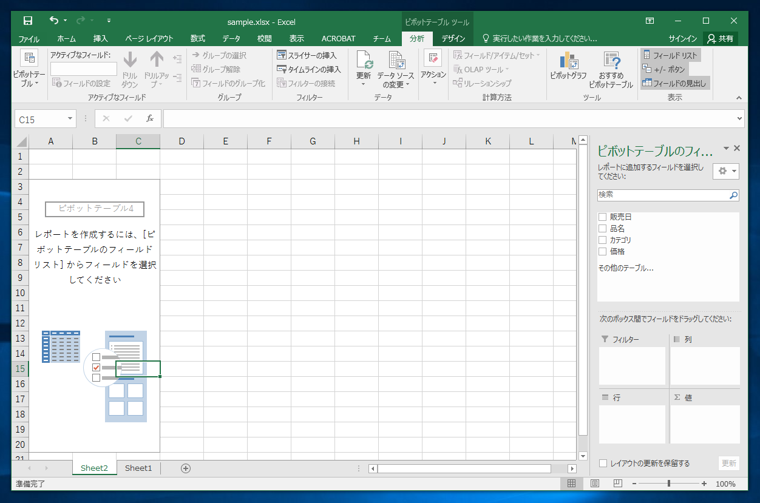Image resolution: width=760 pixels, height=503 pixels.
Task: Enable Defer Layout Update (レイアウトの更新を保留する)
Action: 603,463
